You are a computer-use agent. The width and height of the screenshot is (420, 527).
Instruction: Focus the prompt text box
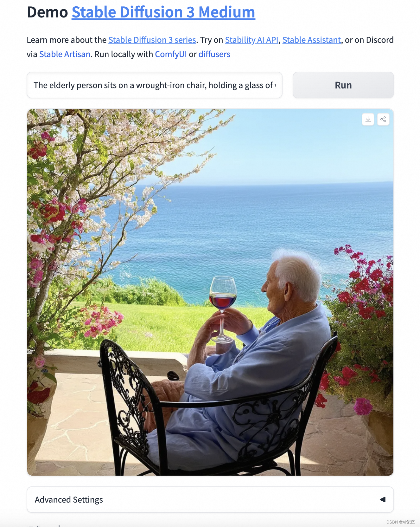[155, 85]
